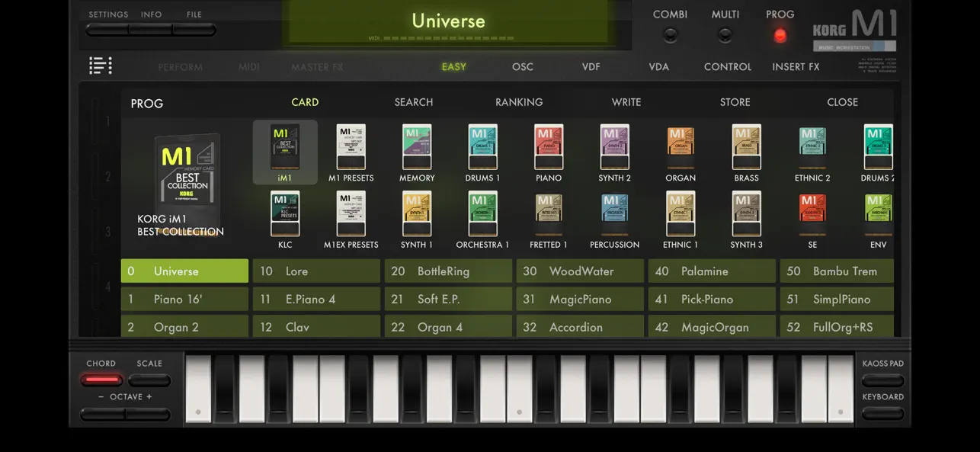Select the BRASS card icon

coord(746,146)
